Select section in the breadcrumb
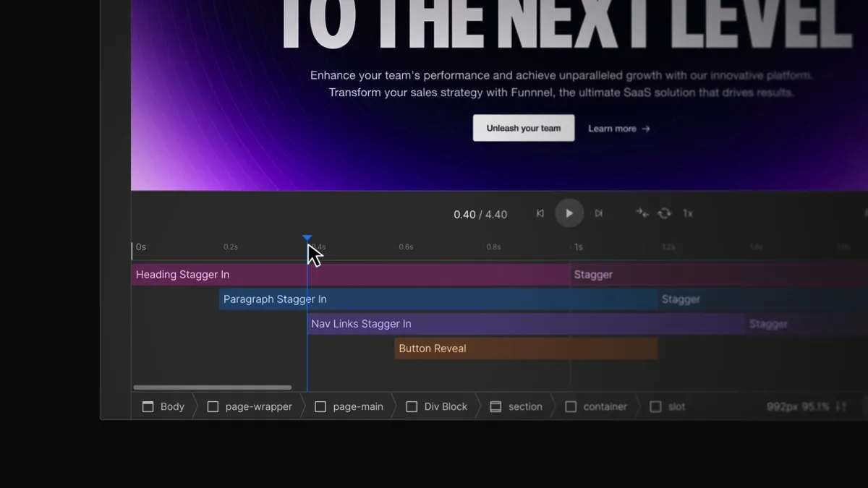 [516, 406]
